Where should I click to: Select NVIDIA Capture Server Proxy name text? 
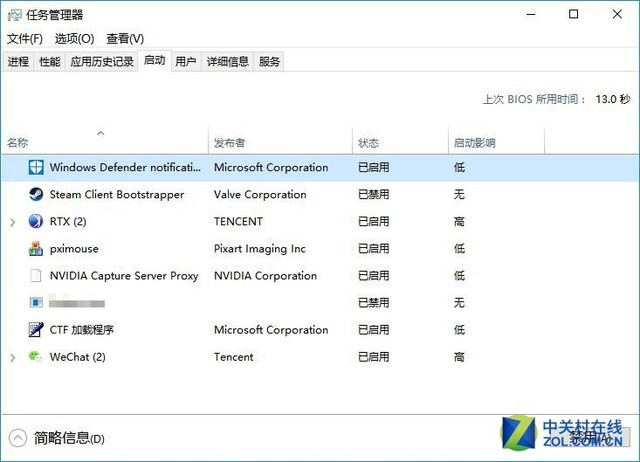(124, 276)
